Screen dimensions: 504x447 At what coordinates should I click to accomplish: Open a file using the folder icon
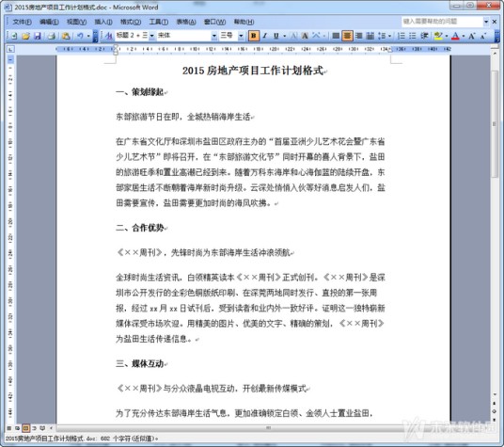pyautogui.click(x=25, y=36)
